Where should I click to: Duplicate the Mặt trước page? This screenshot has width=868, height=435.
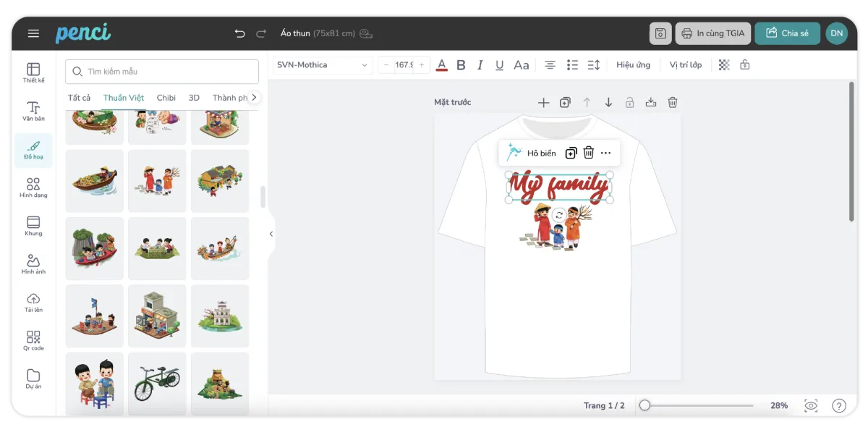point(565,103)
